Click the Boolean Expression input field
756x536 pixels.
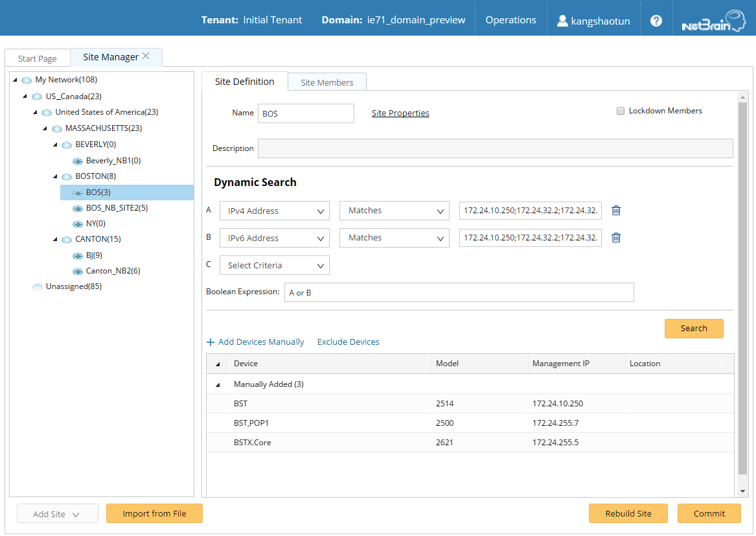[459, 293]
